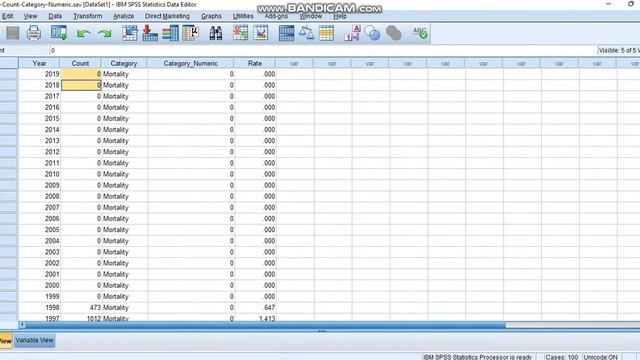Open the Direct Marketing menu

tap(167, 16)
